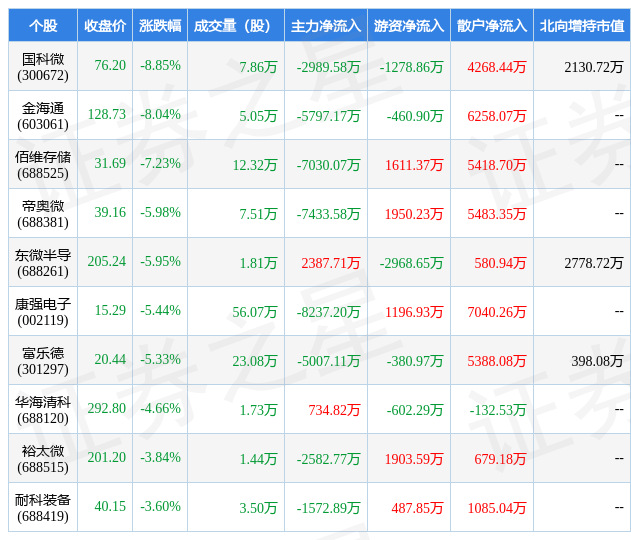This screenshot has height=540, width=631.
Task: Click closing price 39.16
Action: [x=110, y=212]
